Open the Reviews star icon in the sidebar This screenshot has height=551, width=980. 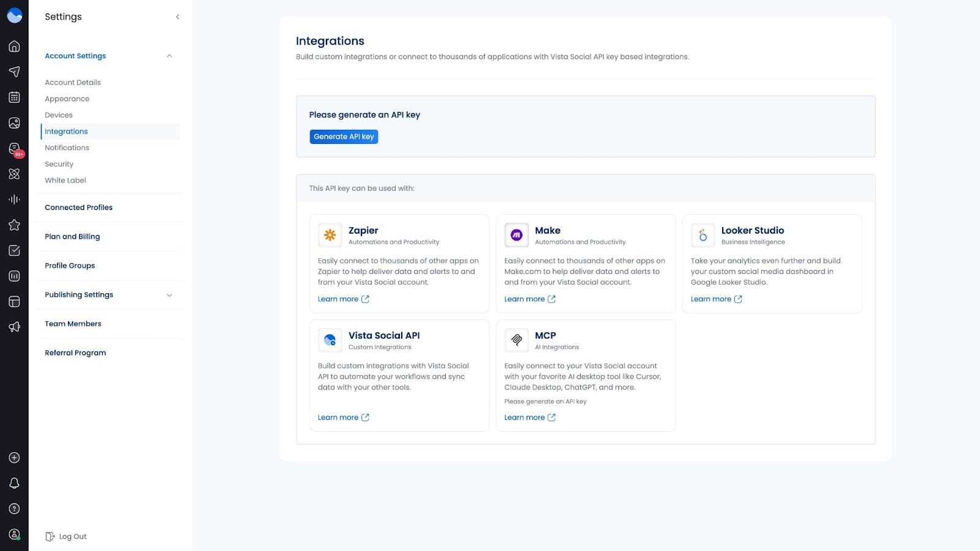[13, 225]
